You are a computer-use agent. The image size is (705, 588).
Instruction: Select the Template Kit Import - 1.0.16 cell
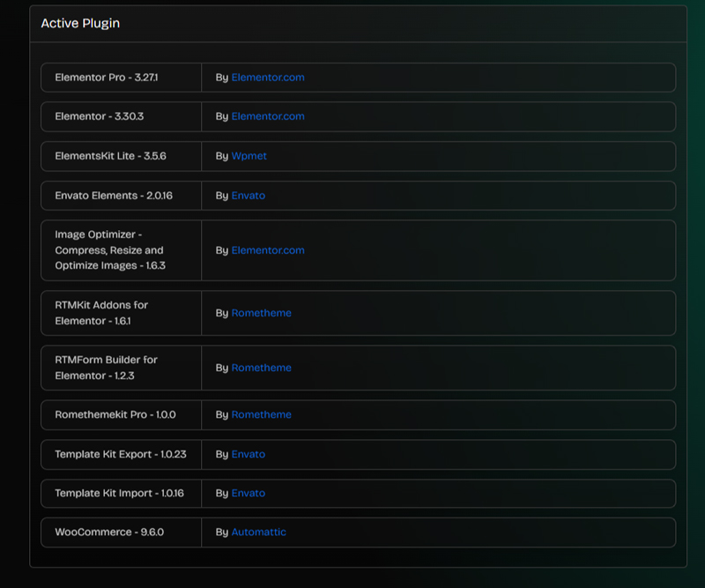(x=121, y=494)
